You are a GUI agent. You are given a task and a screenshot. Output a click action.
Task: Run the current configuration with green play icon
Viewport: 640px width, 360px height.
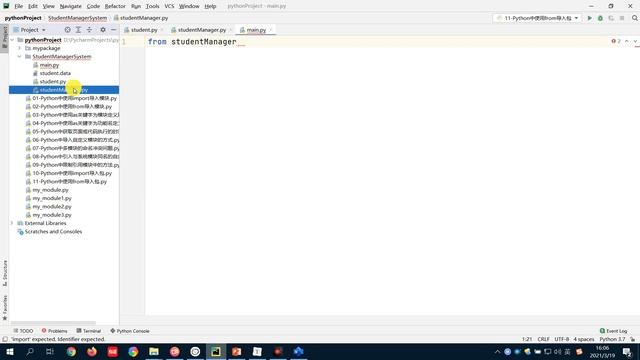pos(589,18)
